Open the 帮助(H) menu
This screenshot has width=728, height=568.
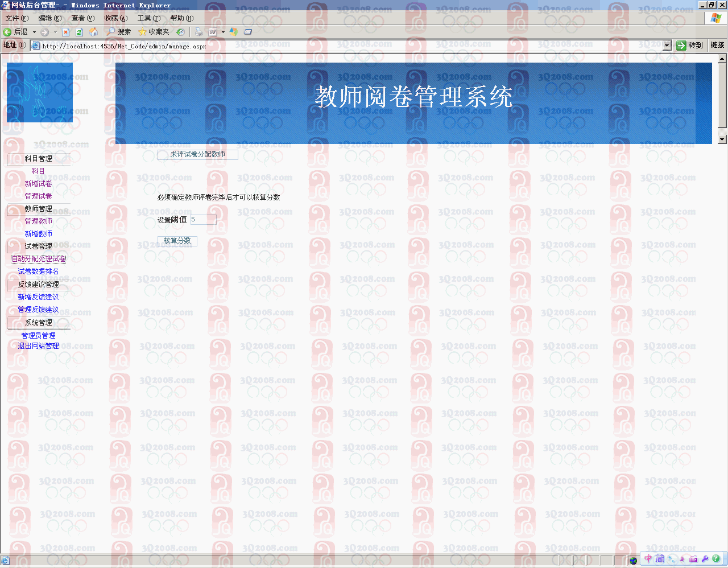click(x=182, y=18)
